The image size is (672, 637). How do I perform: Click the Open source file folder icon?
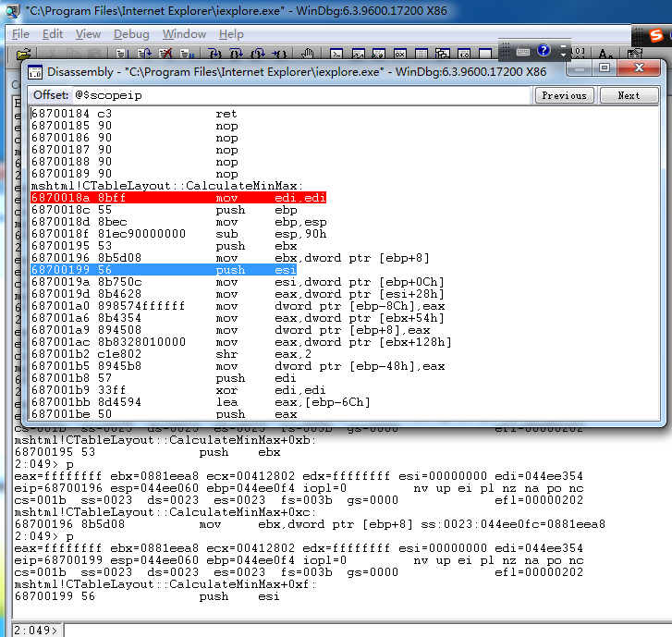24,55
